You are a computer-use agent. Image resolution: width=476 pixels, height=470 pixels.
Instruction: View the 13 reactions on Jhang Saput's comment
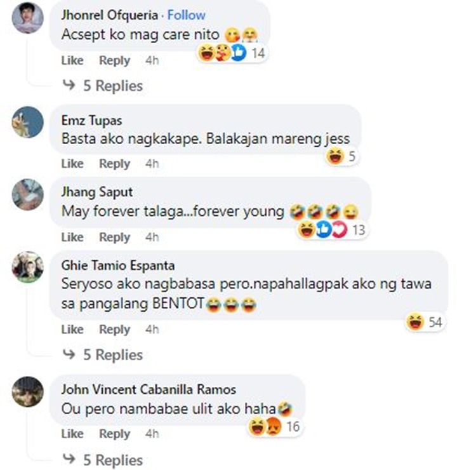point(332,230)
